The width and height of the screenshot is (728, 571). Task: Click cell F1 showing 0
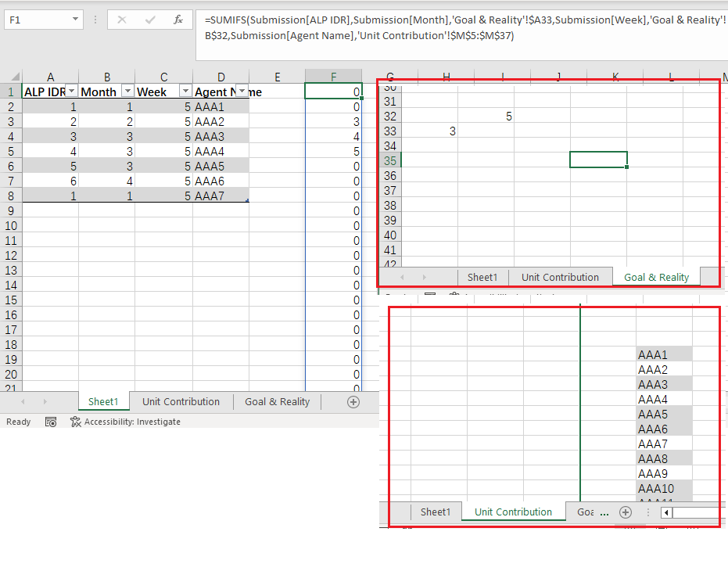(x=333, y=92)
